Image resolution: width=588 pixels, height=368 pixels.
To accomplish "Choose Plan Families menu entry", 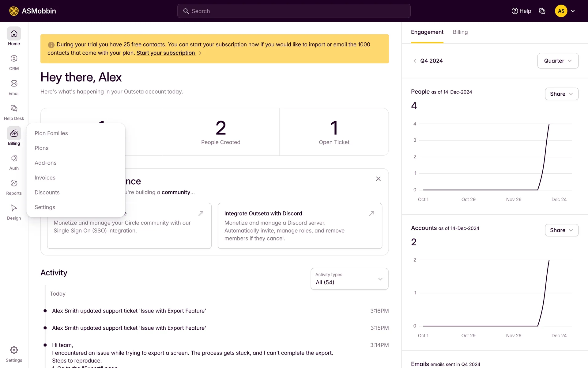I will pyautogui.click(x=51, y=133).
